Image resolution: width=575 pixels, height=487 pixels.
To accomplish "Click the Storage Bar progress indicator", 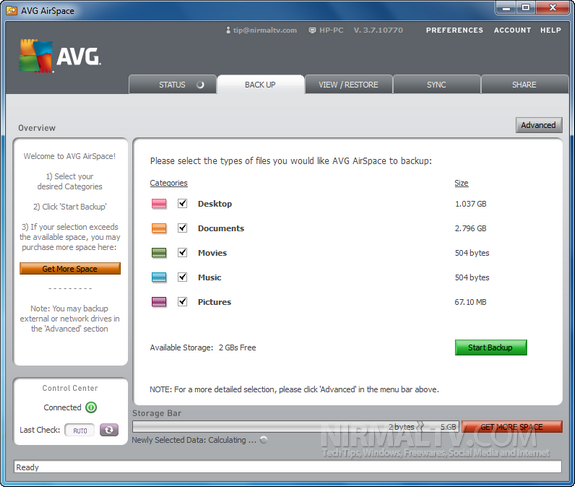I will 296,426.
